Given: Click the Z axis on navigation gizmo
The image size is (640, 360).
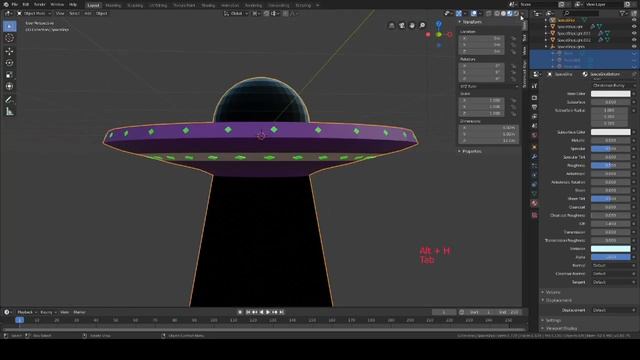Looking at the screenshot, I should tap(439, 24).
